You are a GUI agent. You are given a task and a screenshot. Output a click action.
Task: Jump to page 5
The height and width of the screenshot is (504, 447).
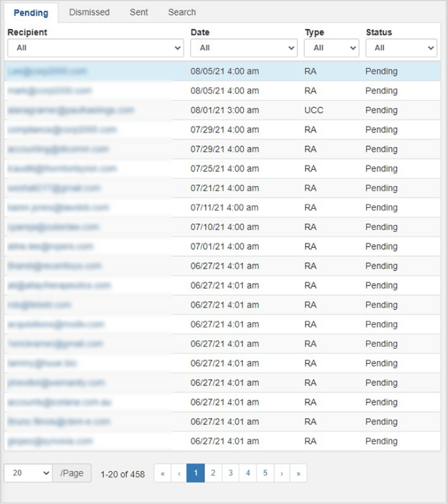click(265, 473)
